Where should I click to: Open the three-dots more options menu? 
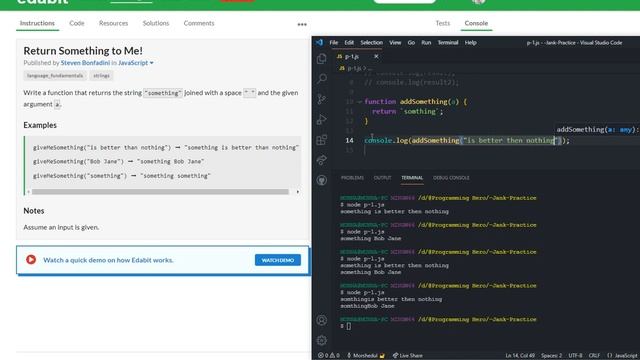point(302,24)
